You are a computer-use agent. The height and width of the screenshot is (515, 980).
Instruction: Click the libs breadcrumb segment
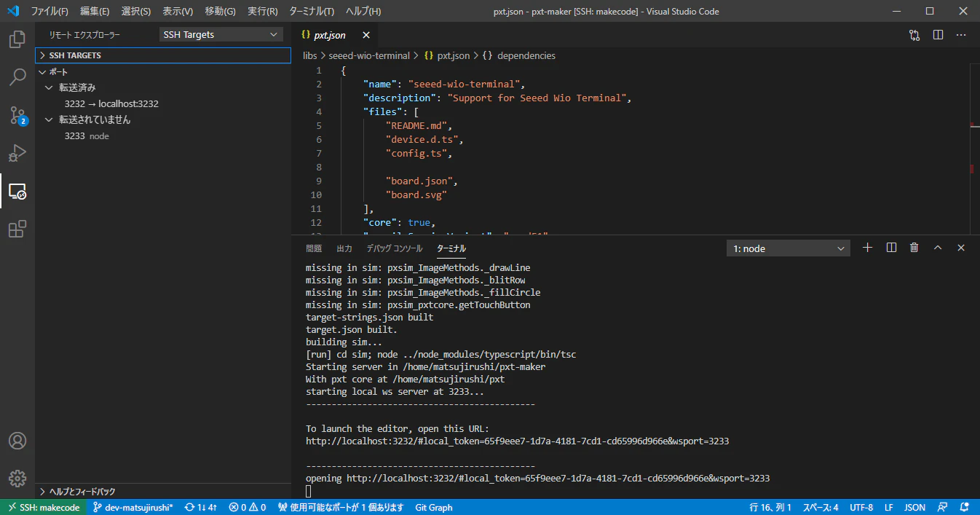(310, 55)
